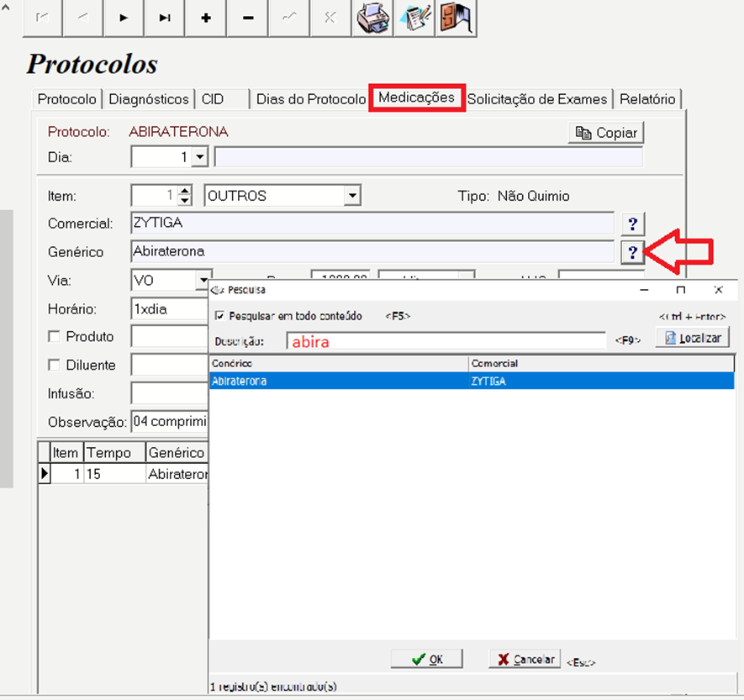Click the exit door icon
This screenshot has height=700, width=744.
pos(455,18)
